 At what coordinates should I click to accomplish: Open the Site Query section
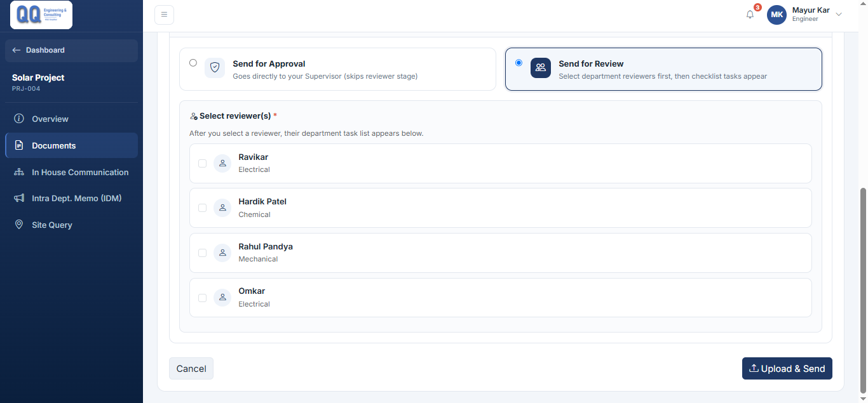click(71, 225)
